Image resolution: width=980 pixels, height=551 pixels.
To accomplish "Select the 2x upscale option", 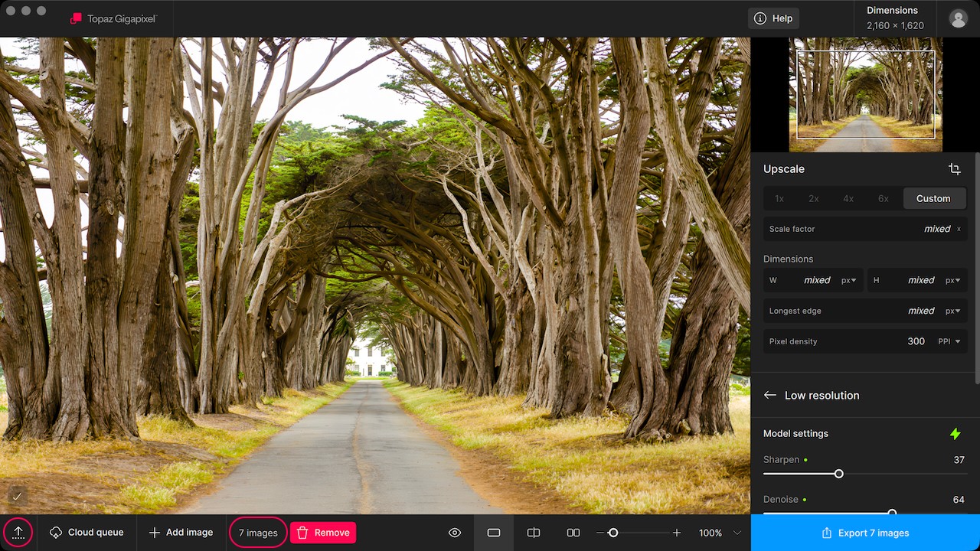I will pyautogui.click(x=814, y=198).
